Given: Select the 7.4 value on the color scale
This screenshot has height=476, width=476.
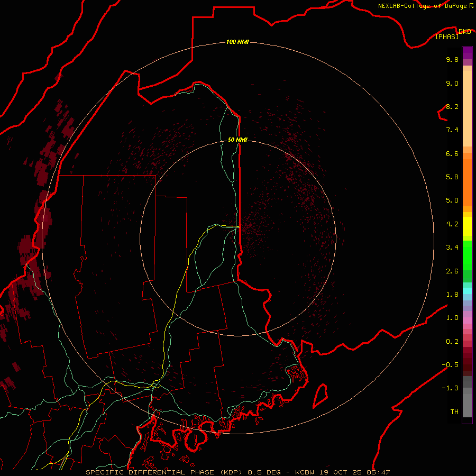Looking at the screenshot, I should 452,130.
